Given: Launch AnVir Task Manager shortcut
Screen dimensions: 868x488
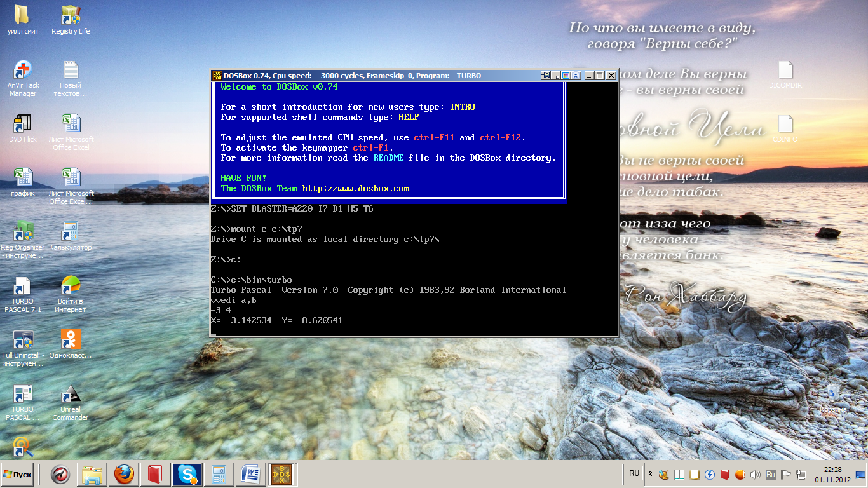Looking at the screenshot, I should coord(23,79).
